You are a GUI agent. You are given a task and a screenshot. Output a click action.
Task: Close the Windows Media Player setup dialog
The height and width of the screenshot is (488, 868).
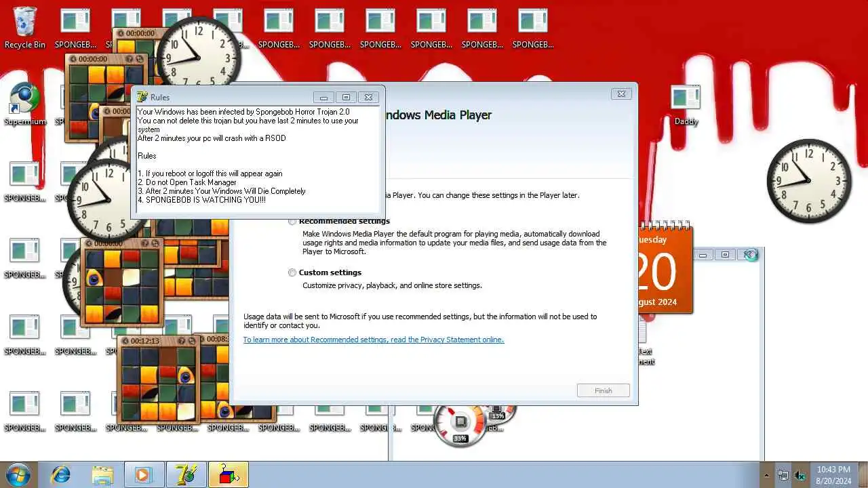pos(621,94)
